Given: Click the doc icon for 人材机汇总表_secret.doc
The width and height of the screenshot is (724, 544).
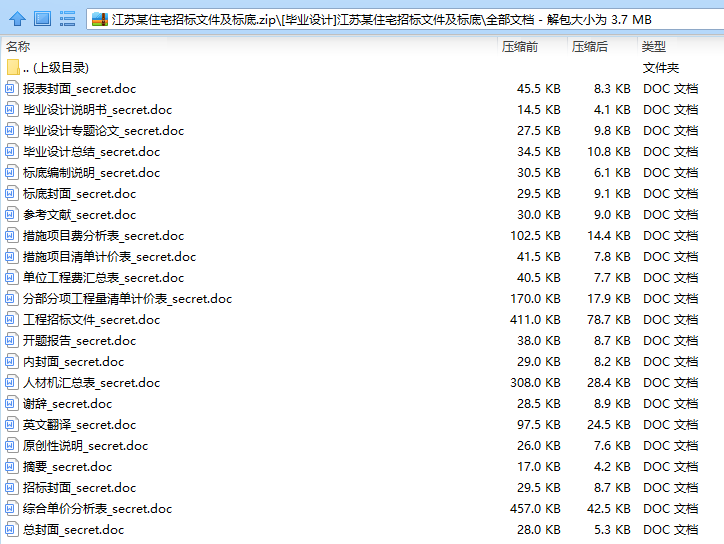Looking at the screenshot, I should [12, 383].
